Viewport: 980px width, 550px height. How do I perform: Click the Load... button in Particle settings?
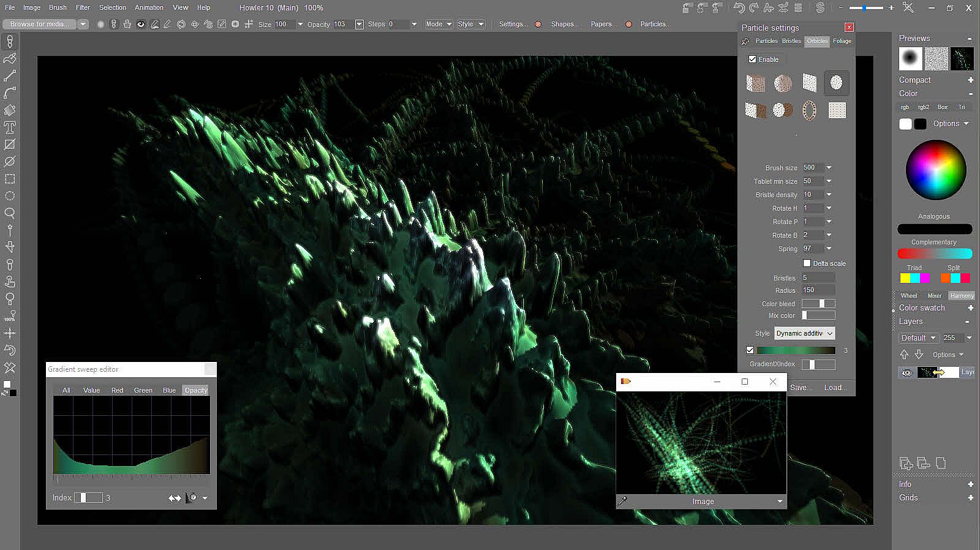point(835,387)
